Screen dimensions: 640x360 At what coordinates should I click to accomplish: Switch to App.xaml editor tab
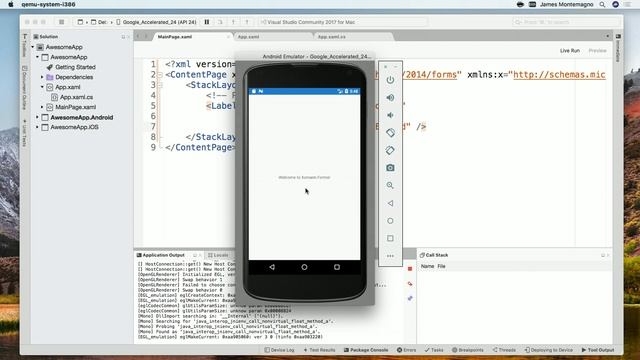[x=248, y=37]
